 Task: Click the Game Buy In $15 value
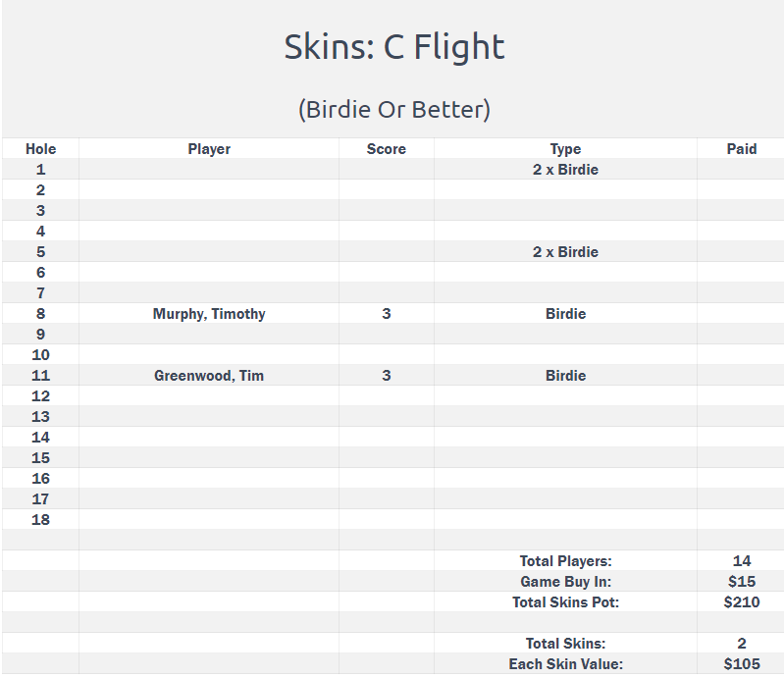click(742, 582)
